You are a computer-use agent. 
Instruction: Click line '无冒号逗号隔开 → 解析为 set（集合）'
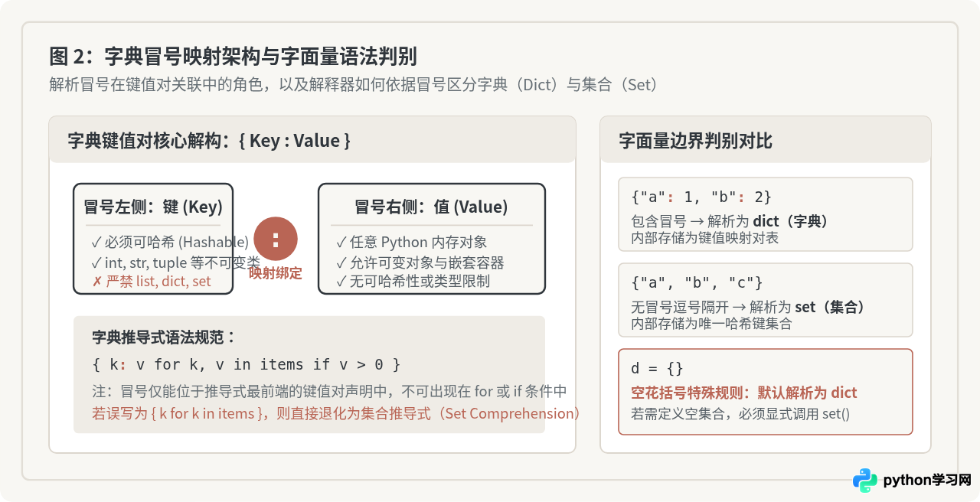(x=748, y=307)
